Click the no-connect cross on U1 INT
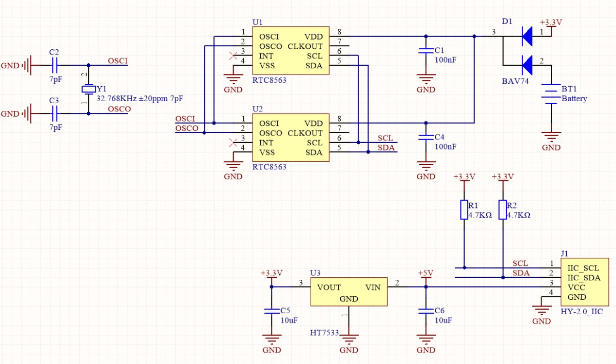This screenshot has width=616, height=364. [x=233, y=55]
